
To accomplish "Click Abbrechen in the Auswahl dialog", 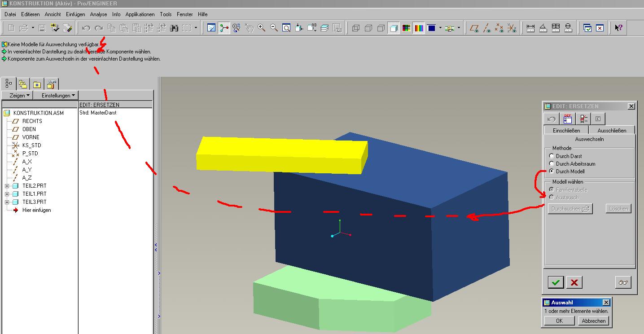I will coord(593,321).
